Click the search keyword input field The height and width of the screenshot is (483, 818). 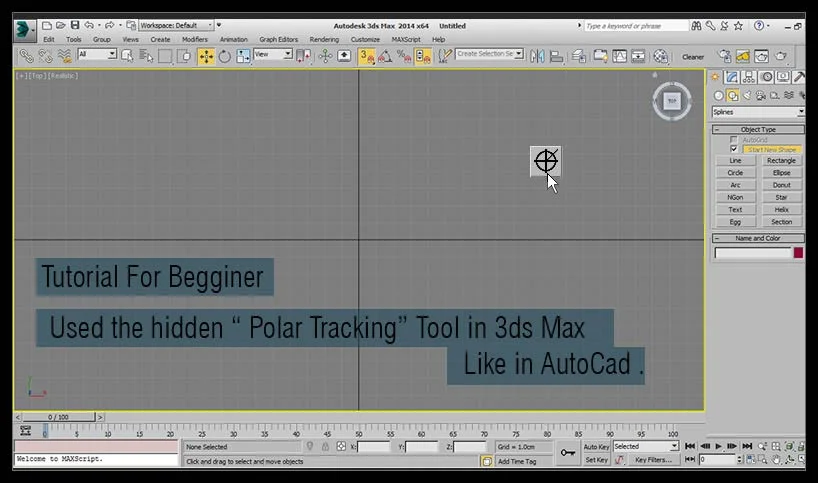point(636,26)
